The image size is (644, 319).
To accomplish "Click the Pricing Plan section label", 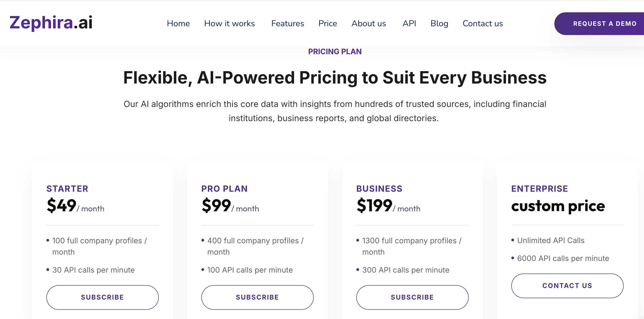I will tap(335, 52).
